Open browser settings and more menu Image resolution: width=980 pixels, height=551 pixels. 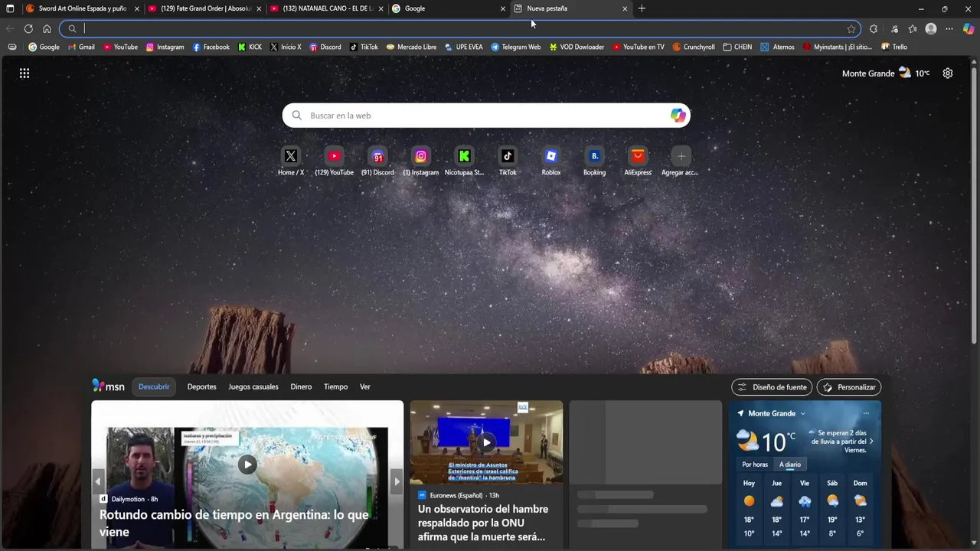coord(949,29)
